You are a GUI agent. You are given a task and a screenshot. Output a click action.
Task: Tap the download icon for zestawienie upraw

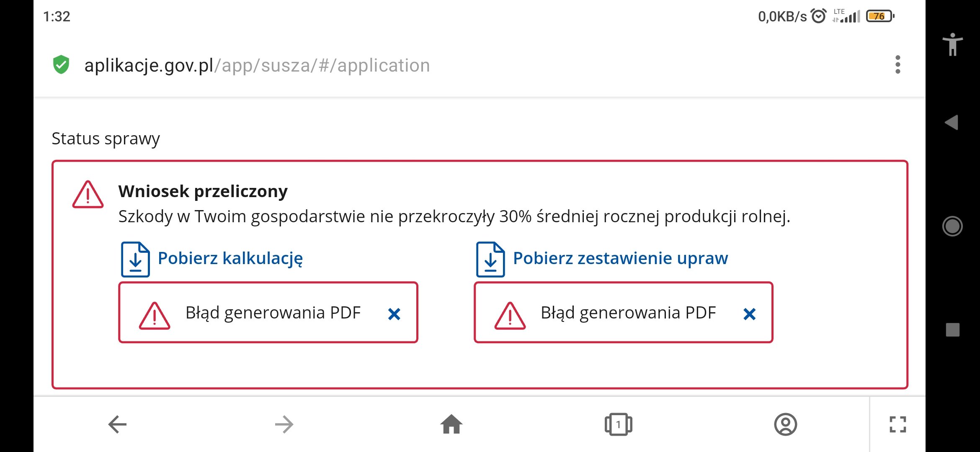pos(490,259)
